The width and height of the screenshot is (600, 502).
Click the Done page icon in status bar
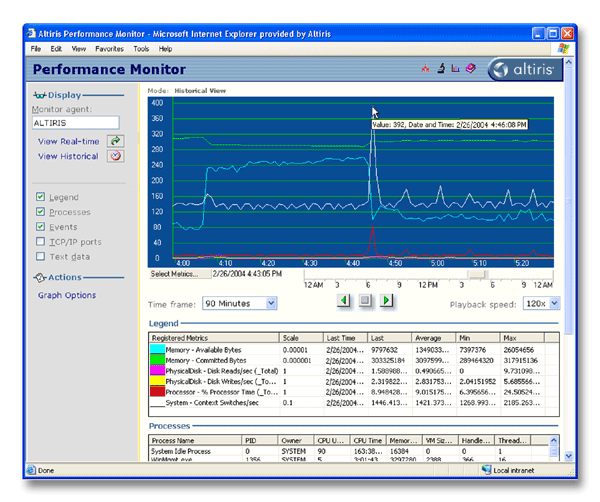(x=31, y=470)
